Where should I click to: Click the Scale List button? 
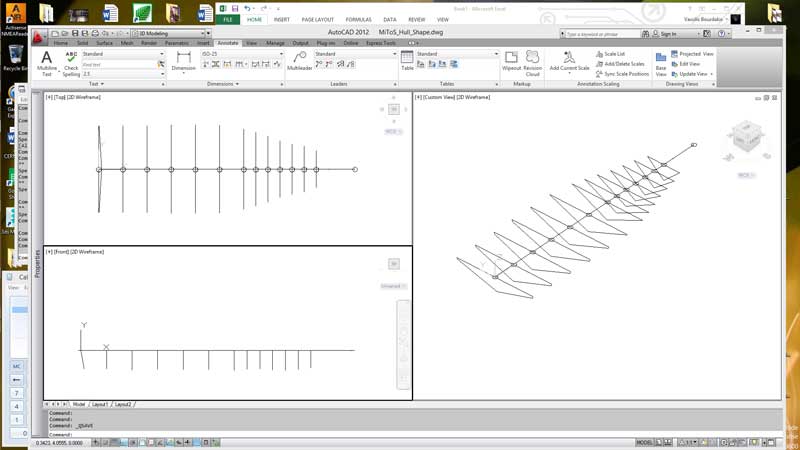[x=614, y=54]
